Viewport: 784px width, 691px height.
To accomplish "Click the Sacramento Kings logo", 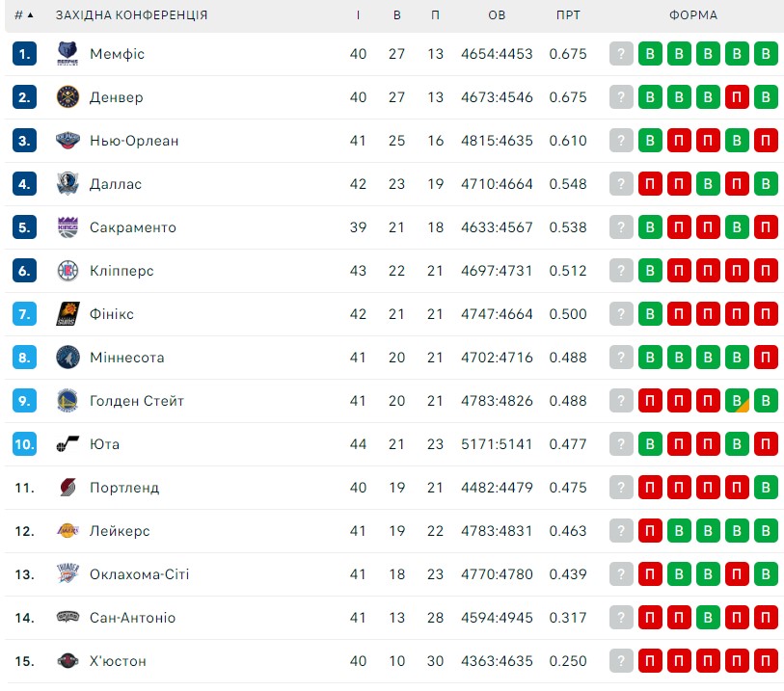I will (x=68, y=227).
